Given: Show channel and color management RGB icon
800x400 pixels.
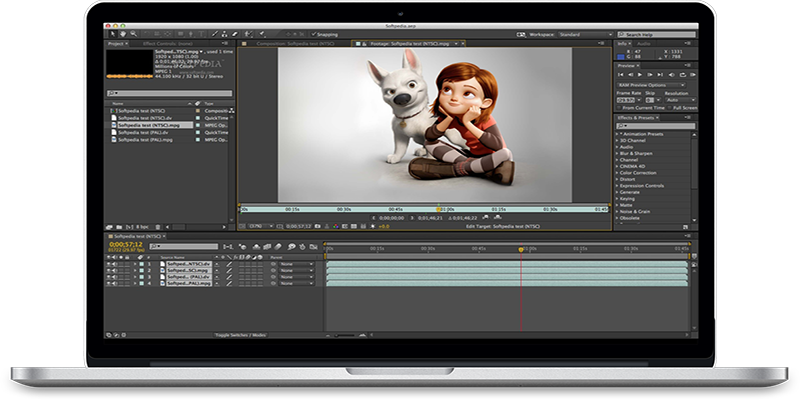Looking at the screenshot, I should (x=336, y=226).
